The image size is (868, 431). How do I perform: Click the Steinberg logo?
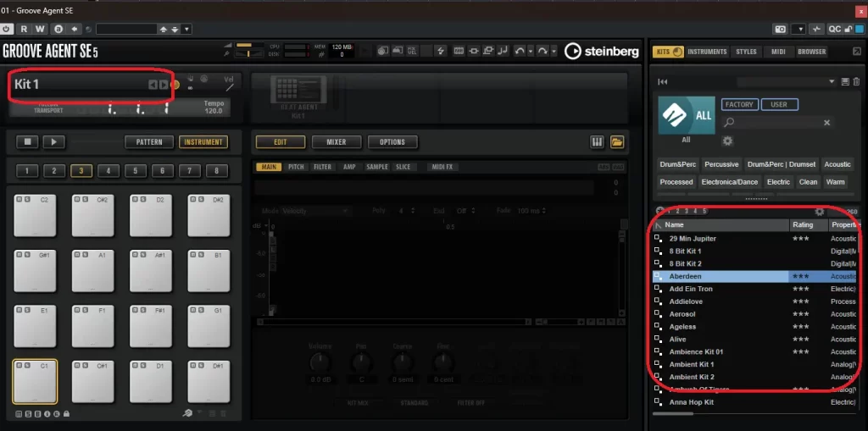click(602, 52)
